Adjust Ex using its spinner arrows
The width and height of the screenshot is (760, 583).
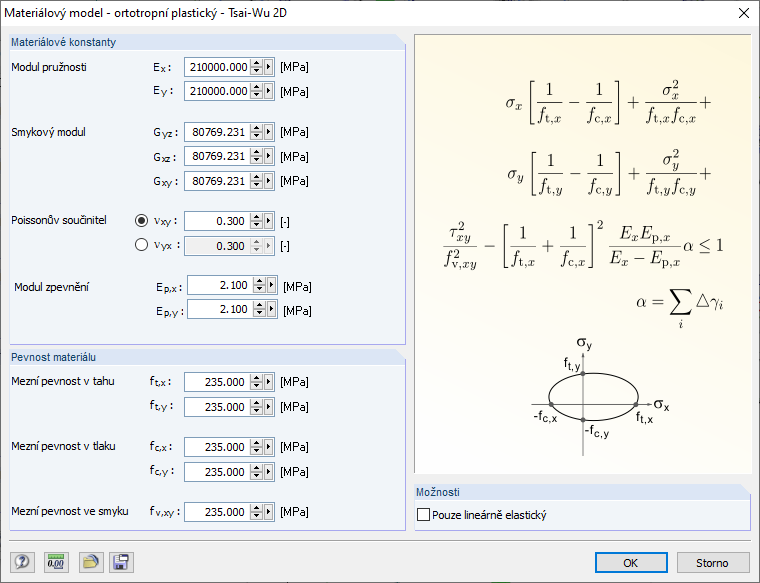257,67
